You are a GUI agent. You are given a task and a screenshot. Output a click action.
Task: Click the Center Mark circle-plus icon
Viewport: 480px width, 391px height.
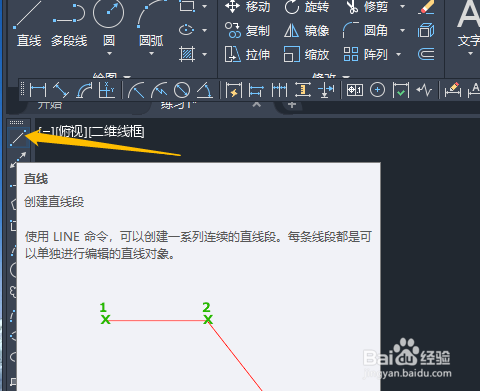click(377, 90)
